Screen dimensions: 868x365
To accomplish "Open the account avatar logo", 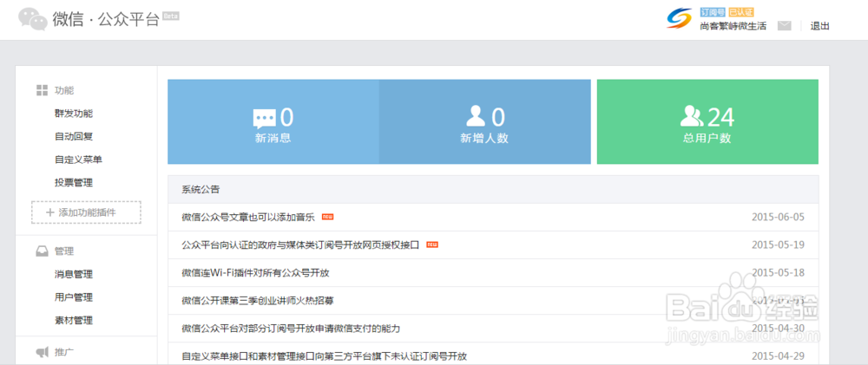I will click(680, 19).
